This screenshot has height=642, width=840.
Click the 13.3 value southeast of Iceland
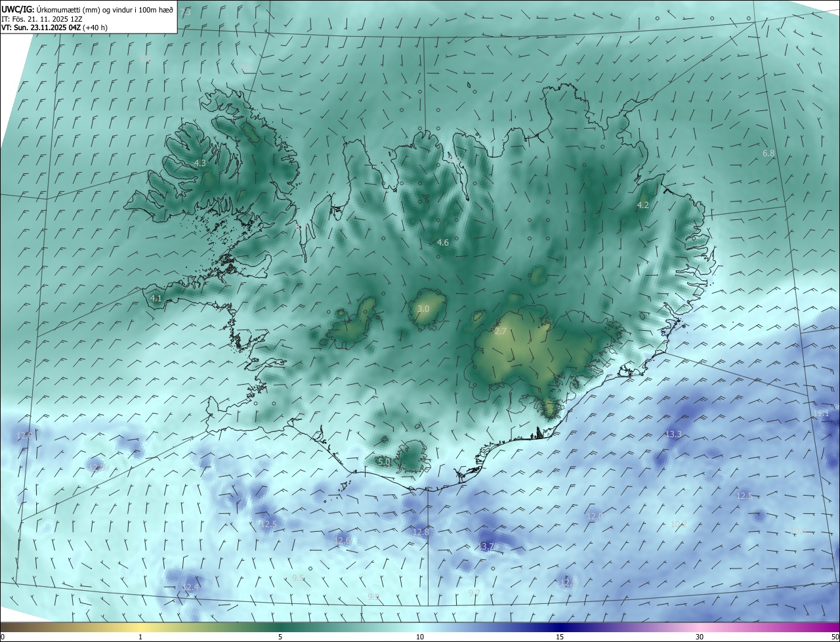click(674, 435)
